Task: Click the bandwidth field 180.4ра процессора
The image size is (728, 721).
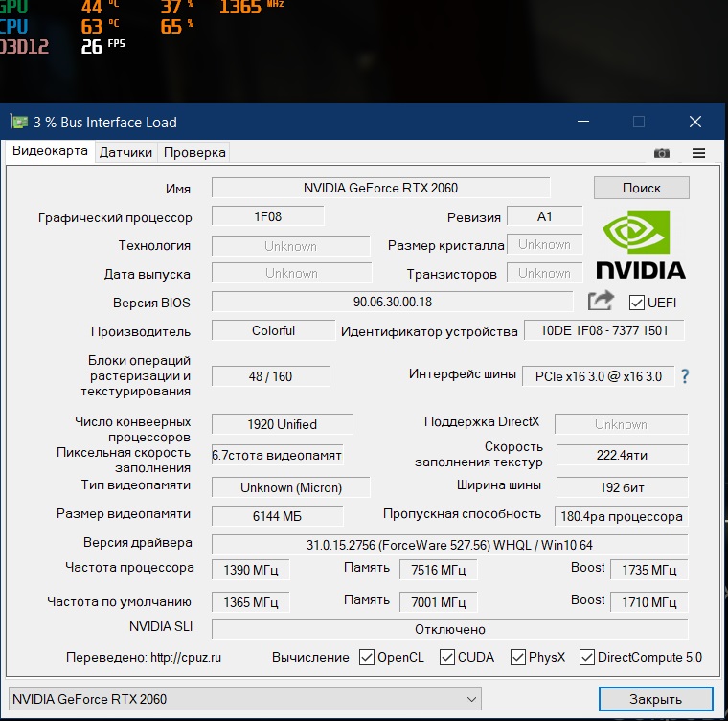Action: pos(622,516)
